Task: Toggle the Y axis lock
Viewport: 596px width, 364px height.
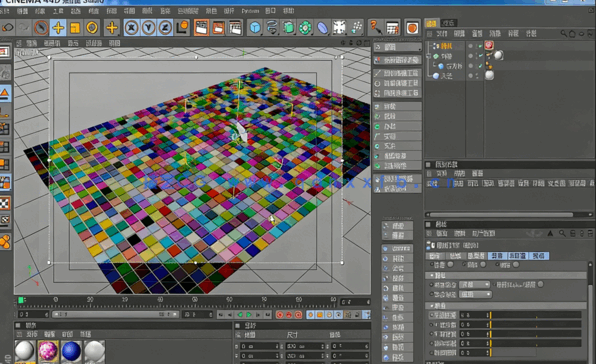Action: pyautogui.click(x=149, y=28)
